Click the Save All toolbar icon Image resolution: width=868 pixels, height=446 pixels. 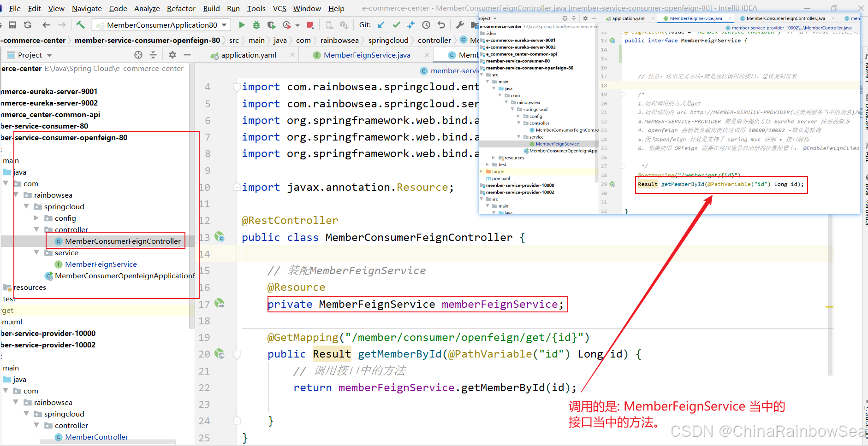point(12,25)
